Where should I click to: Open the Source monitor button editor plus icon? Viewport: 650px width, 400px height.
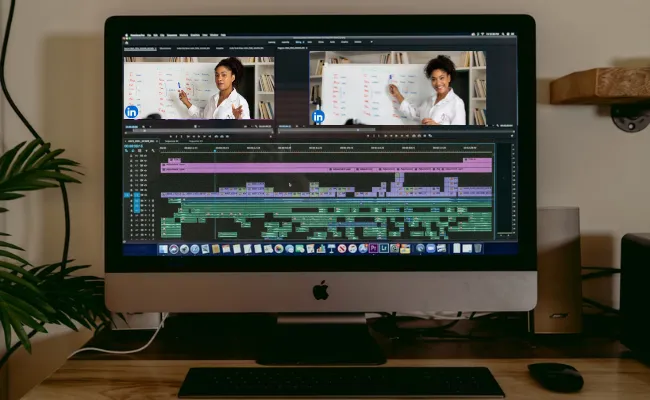(271, 136)
